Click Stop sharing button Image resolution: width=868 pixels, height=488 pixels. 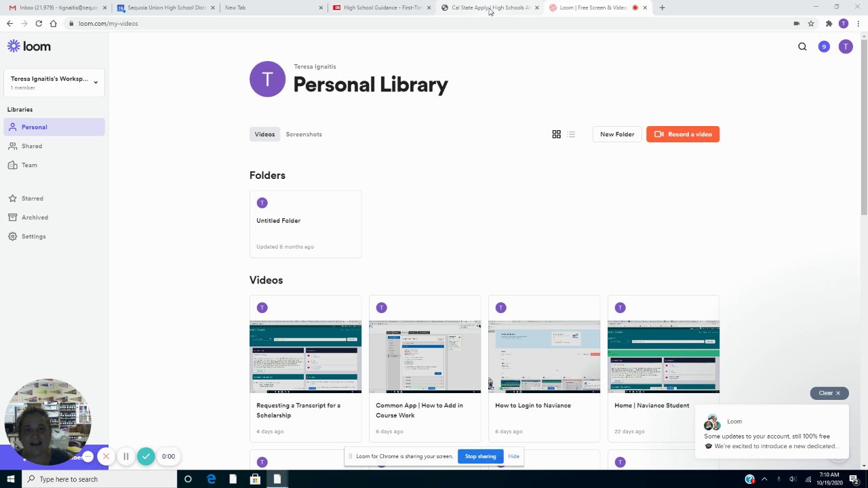480,456
